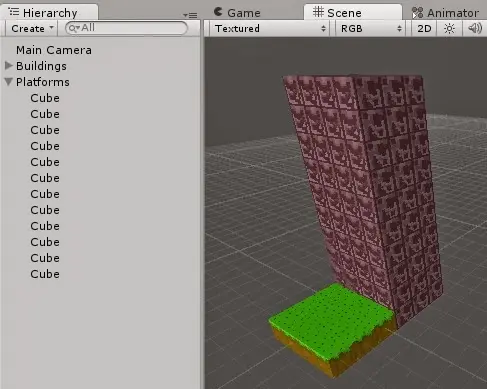The width and height of the screenshot is (487, 389).
Task: Toggle 2D scene view mode
Action: (424, 28)
